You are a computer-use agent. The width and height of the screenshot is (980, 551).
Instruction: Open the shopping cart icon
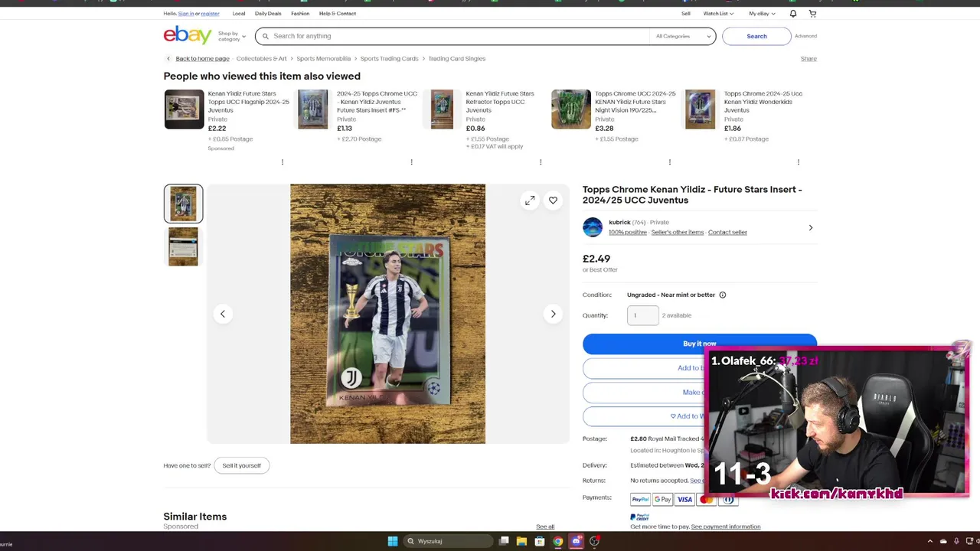pyautogui.click(x=812, y=13)
